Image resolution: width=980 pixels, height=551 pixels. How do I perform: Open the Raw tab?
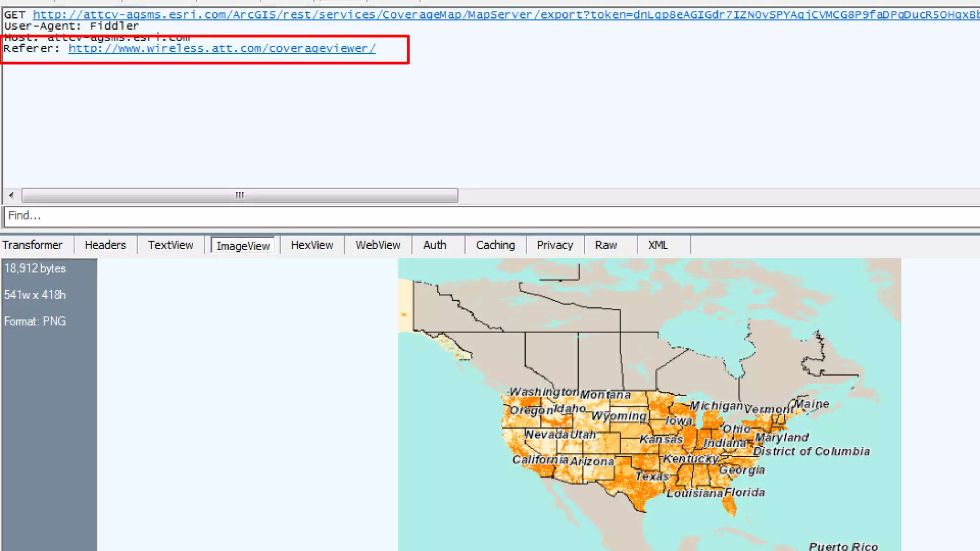pyautogui.click(x=606, y=245)
